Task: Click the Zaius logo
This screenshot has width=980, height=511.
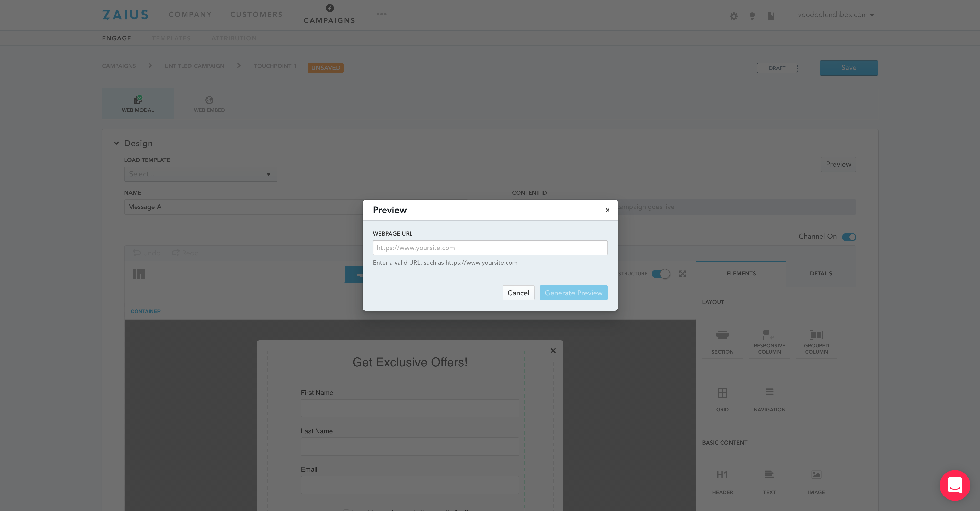Action: [125, 15]
